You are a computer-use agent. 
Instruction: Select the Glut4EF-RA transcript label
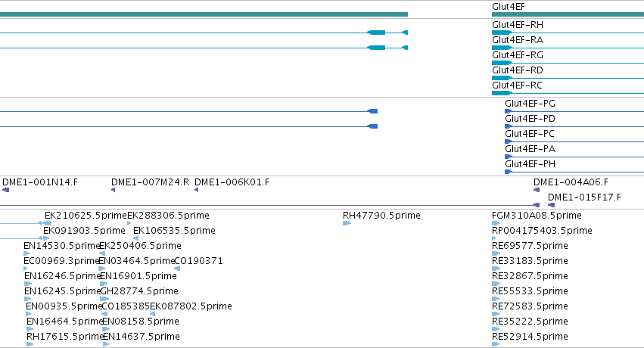518,40
